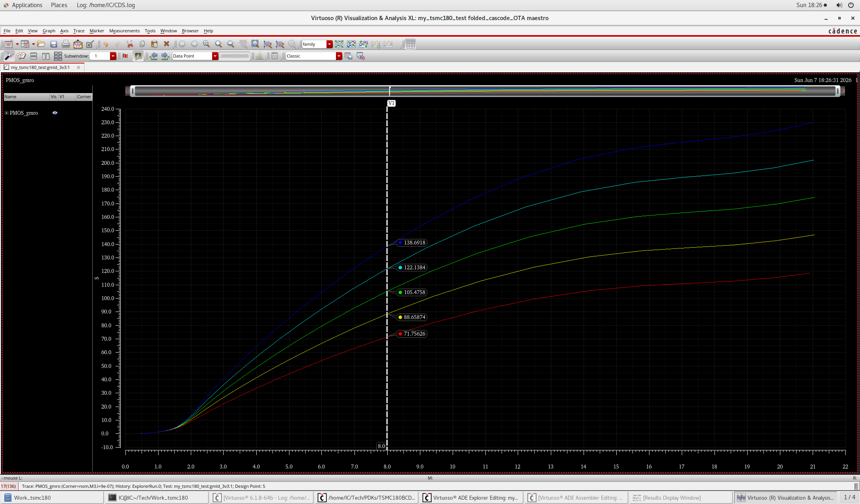Screen dimensions: 860x504
Task: Open the Subwindow number dropdown
Action: point(113,56)
